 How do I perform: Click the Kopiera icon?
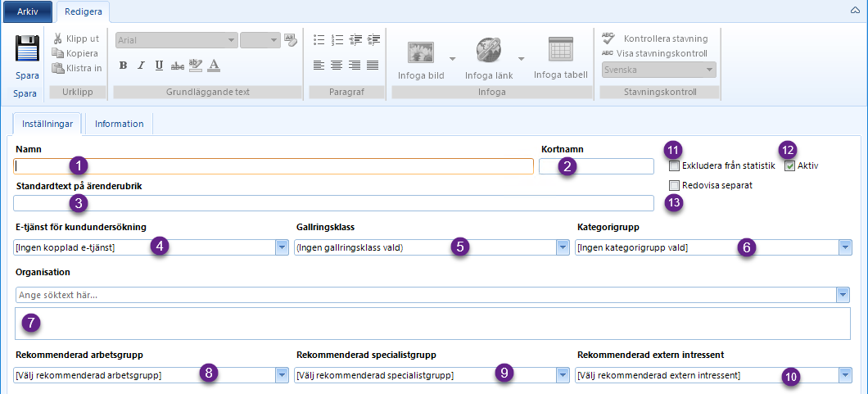[57, 53]
